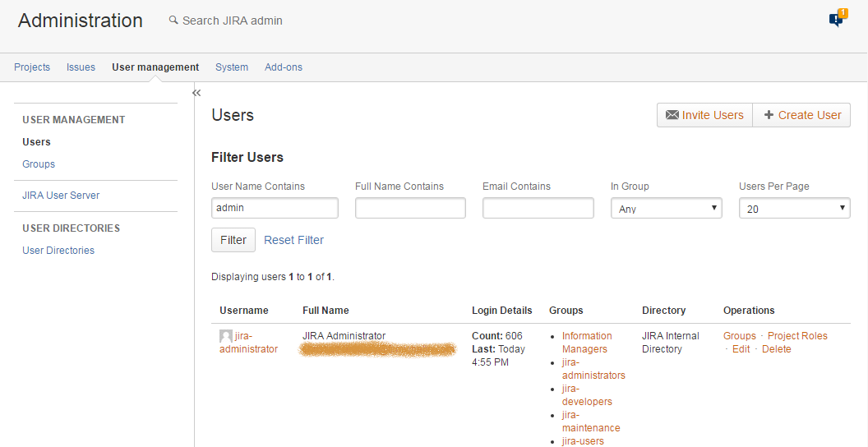This screenshot has height=447, width=868.
Task: Open the In Group dropdown
Action: (666, 209)
